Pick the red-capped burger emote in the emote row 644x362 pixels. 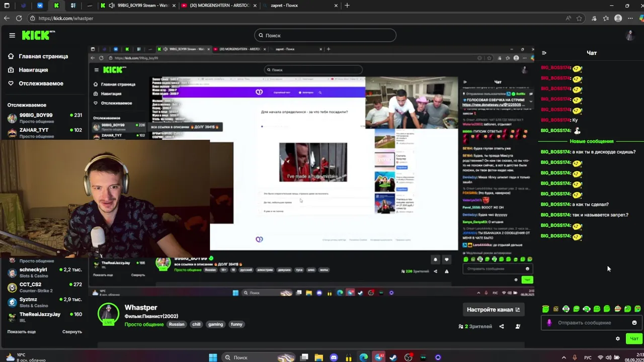617,309
